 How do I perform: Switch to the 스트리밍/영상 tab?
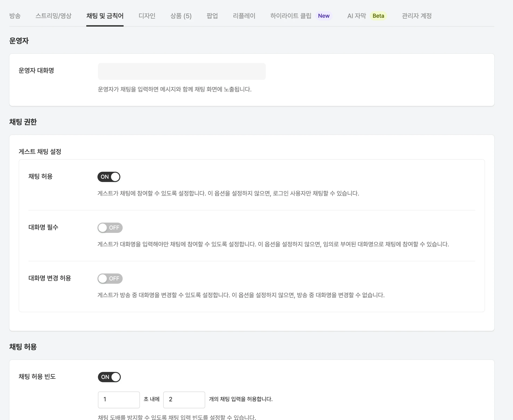point(53,16)
